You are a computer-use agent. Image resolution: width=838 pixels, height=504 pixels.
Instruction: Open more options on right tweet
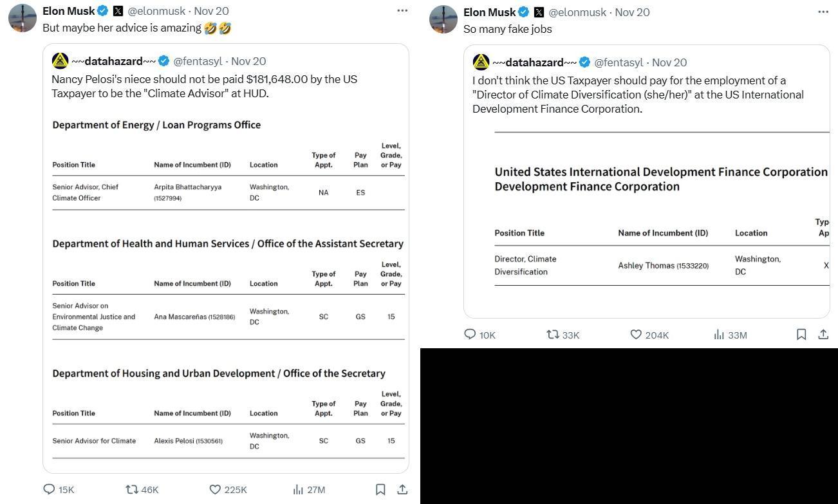pyautogui.click(x=823, y=12)
